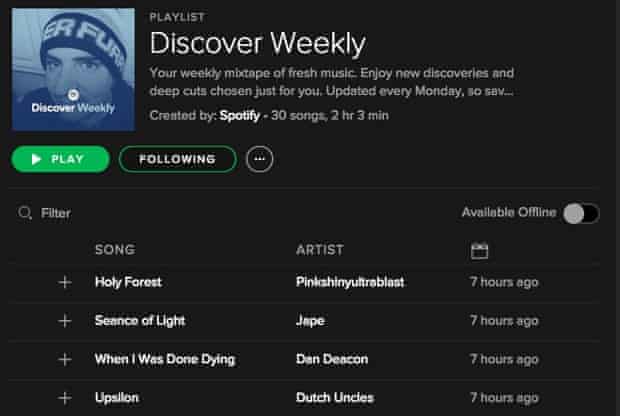Open the Spotify creator link
Screen dimensions: 620x416
point(240,115)
